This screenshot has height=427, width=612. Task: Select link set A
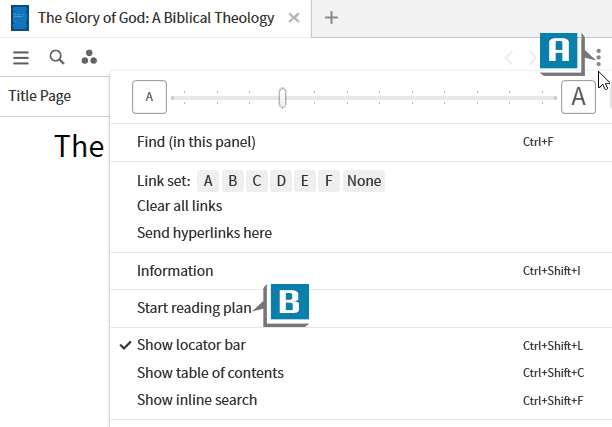pos(208,181)
